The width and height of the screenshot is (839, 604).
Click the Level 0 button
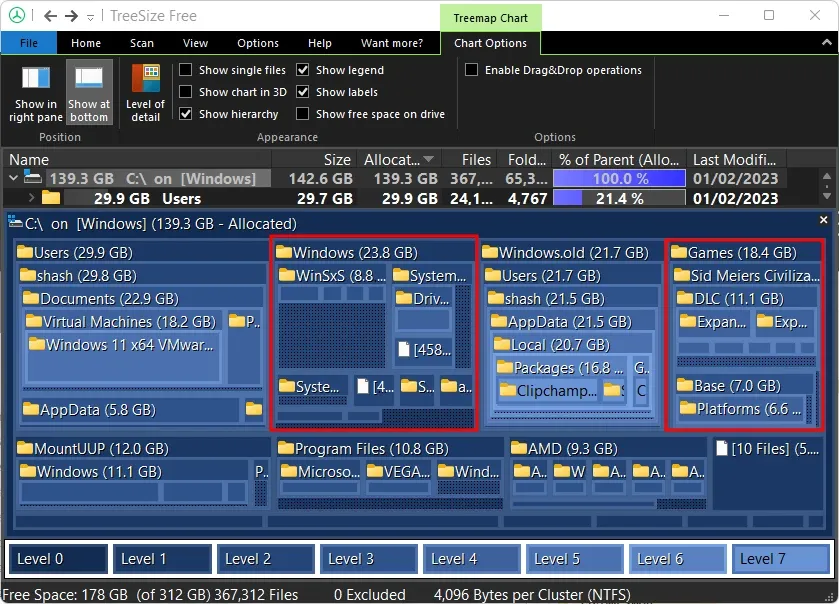coord(57,559)
